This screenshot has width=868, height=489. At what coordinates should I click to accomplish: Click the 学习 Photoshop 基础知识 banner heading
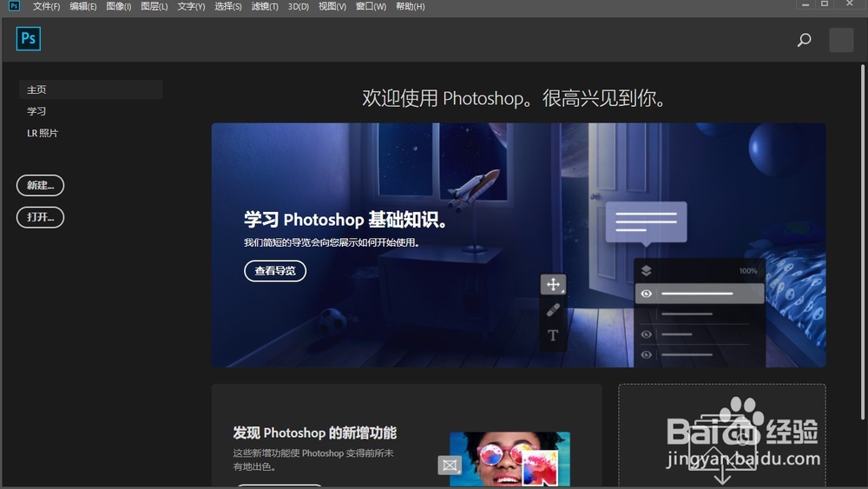click(x=346, y=220)
